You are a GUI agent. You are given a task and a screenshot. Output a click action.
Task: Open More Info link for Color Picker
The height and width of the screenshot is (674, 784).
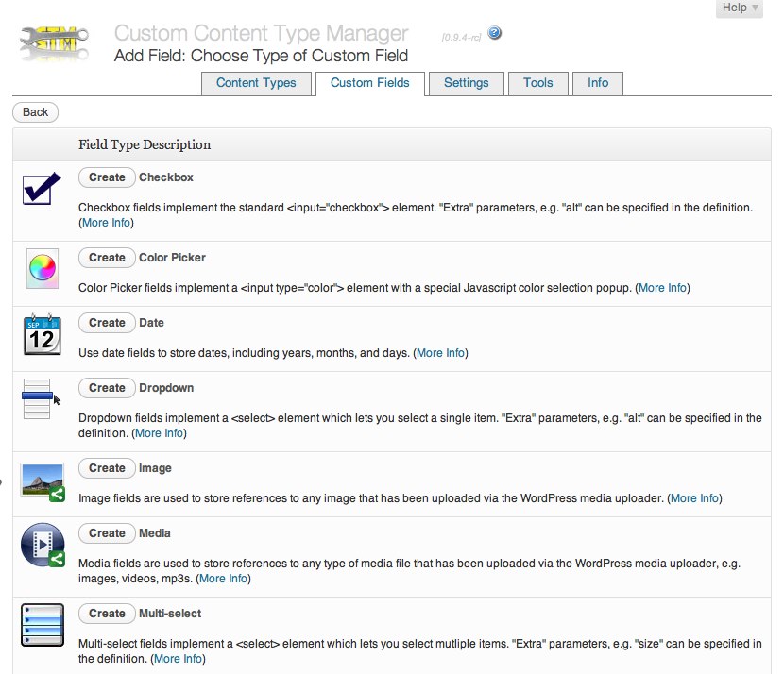pyautogui.click(x=662, y=288)
